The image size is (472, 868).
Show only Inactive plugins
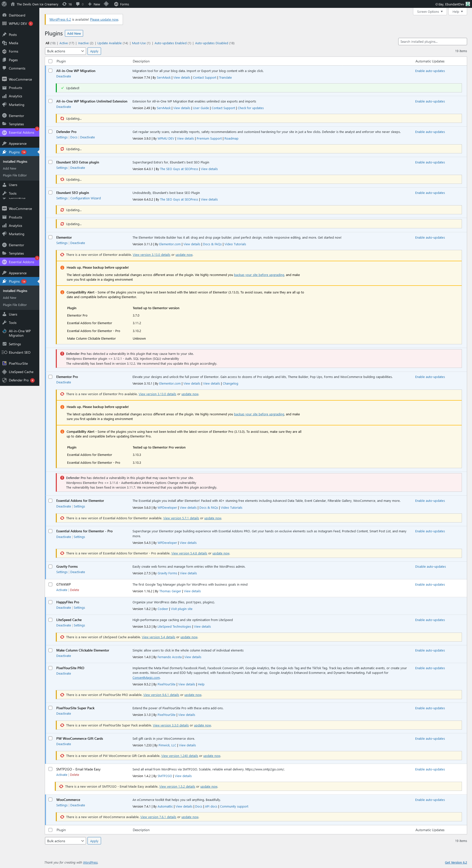click(83, 43)
